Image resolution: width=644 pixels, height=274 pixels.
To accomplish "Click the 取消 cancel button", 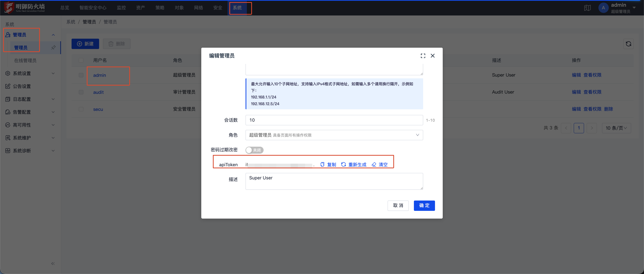I will tap(398, 205).
